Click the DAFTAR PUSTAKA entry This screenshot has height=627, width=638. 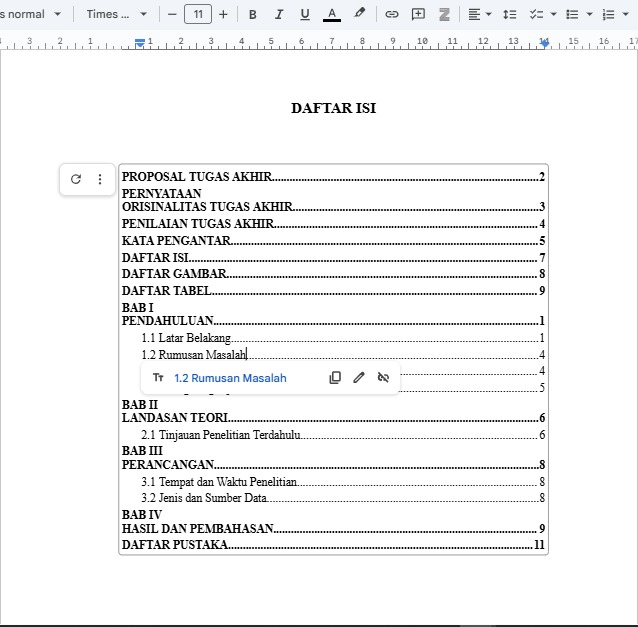tap(333, 545)
